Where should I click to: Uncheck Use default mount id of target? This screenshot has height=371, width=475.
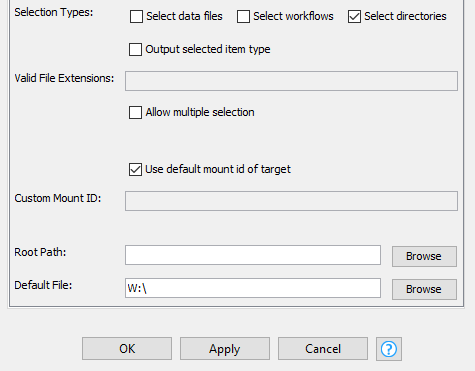click(x=135, y=169)
